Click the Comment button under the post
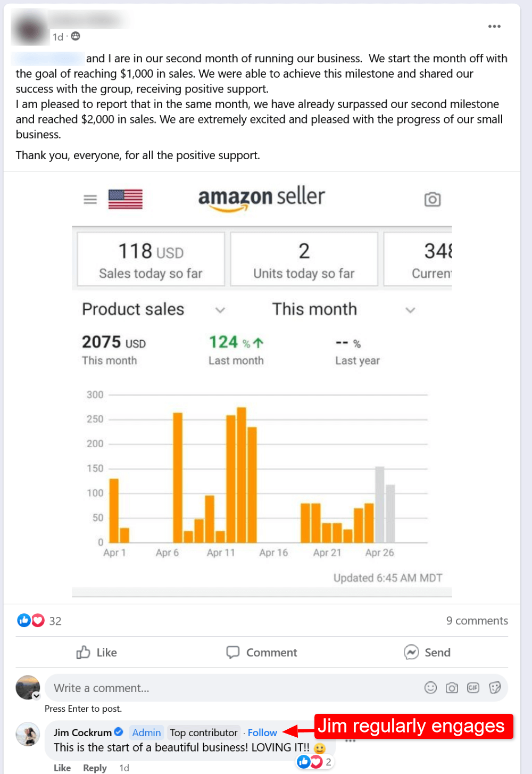Image resolution: width=532 pixels, height=774 pixels. click(x=262, y=653)
